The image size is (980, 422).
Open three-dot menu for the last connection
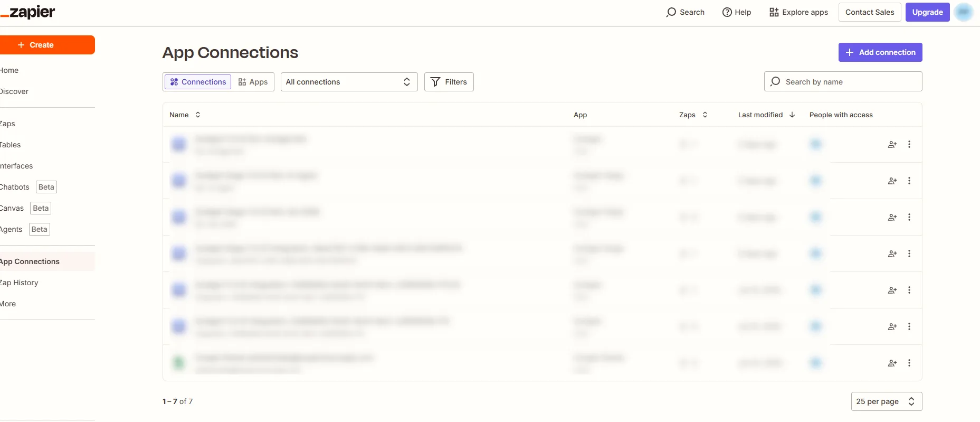tap(909, 363)
